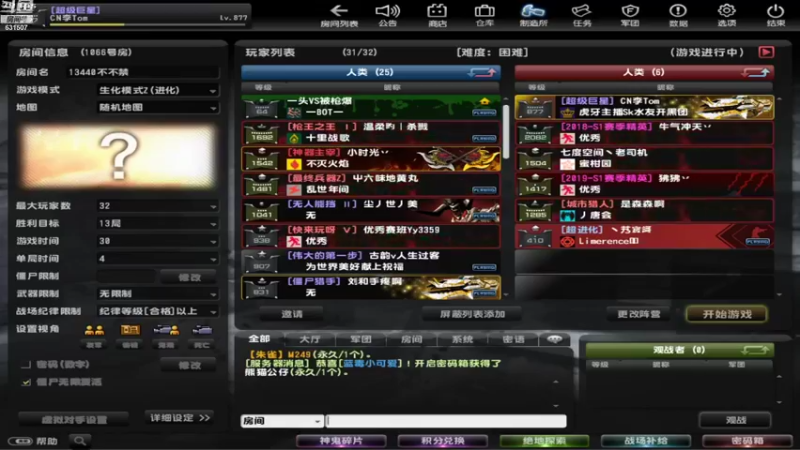Switch to the 大厅 chat tab
The image size is (800, 450).
(x=310, y=339)
